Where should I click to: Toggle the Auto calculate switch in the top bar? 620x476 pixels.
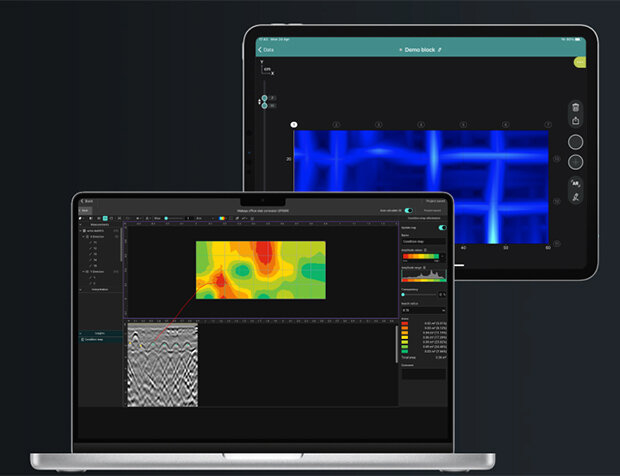point(408,210)
